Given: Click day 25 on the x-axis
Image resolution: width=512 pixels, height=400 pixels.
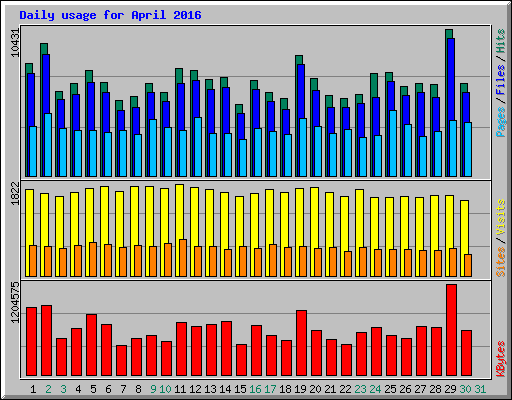Looking at the screenshot, I should pyautogui.click(x=390, y=389).
